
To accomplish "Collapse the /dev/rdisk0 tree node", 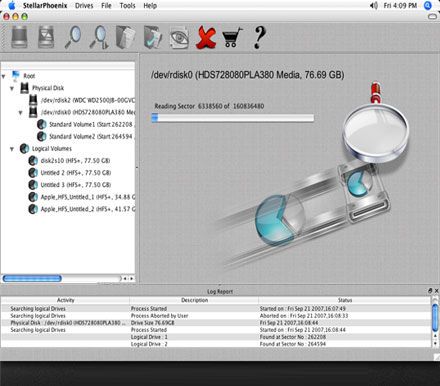I will 21,113.
